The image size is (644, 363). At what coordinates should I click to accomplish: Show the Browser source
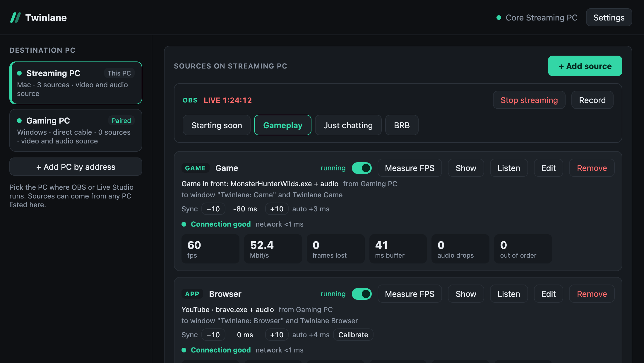(x=466, y=294)
